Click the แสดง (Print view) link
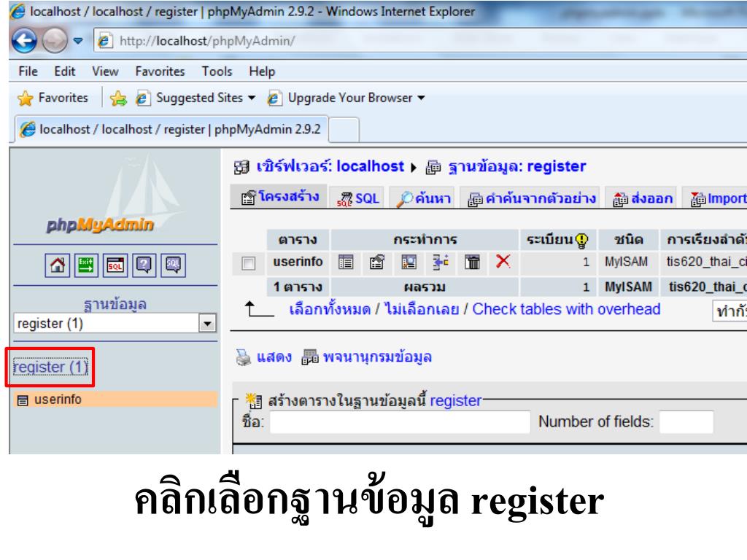 274,357
